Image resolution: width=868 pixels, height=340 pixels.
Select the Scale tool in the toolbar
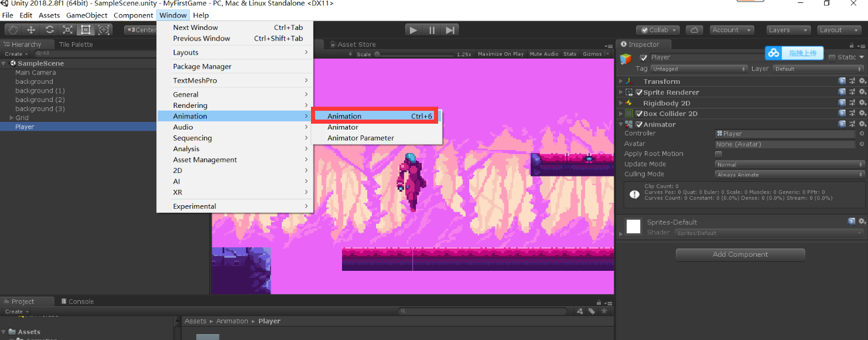(67, 29)
